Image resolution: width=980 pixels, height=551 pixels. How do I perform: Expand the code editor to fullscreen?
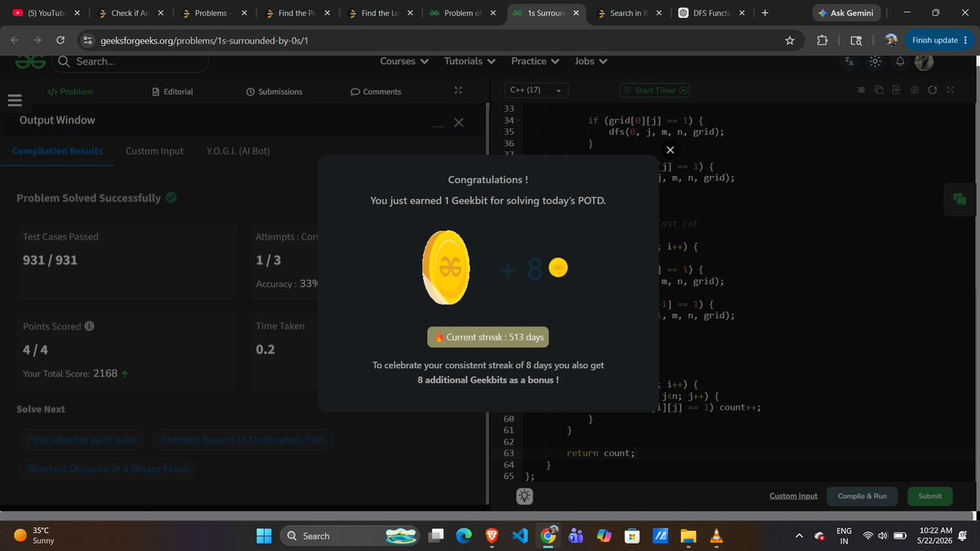point(950,91)
